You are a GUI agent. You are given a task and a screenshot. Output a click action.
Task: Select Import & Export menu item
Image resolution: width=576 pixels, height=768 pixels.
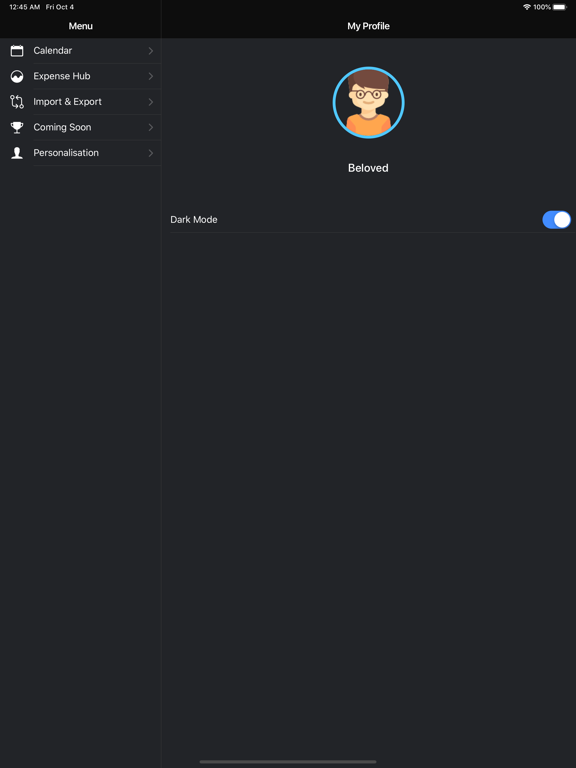coord(80,102)
